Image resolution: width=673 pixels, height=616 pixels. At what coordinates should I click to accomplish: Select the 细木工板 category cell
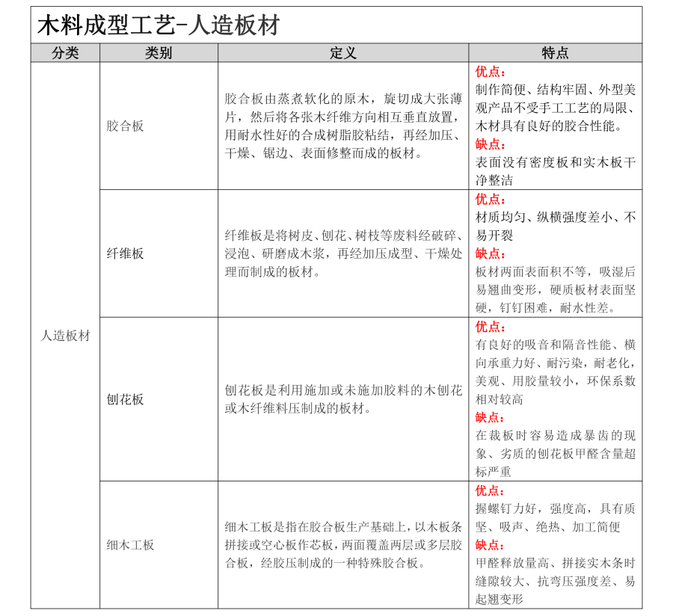tap(131, 545)
